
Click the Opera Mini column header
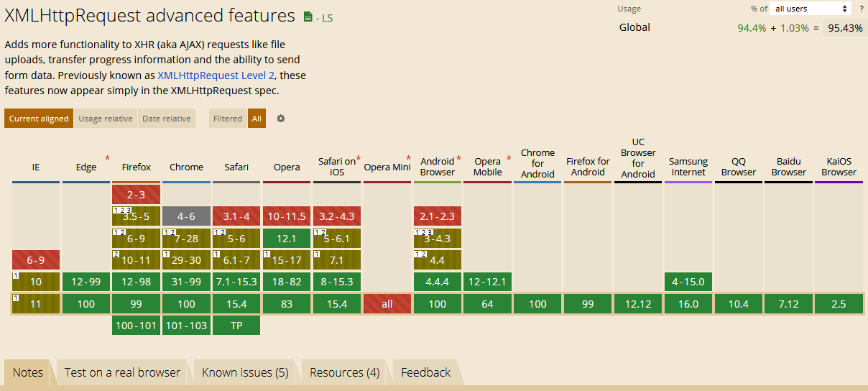coord(387,167)
